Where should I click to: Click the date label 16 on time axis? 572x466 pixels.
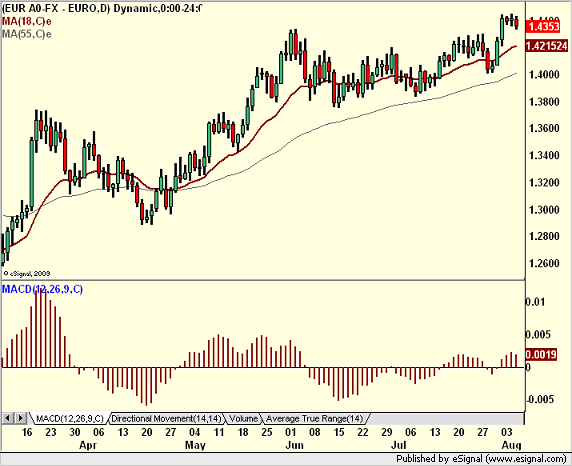27,432
